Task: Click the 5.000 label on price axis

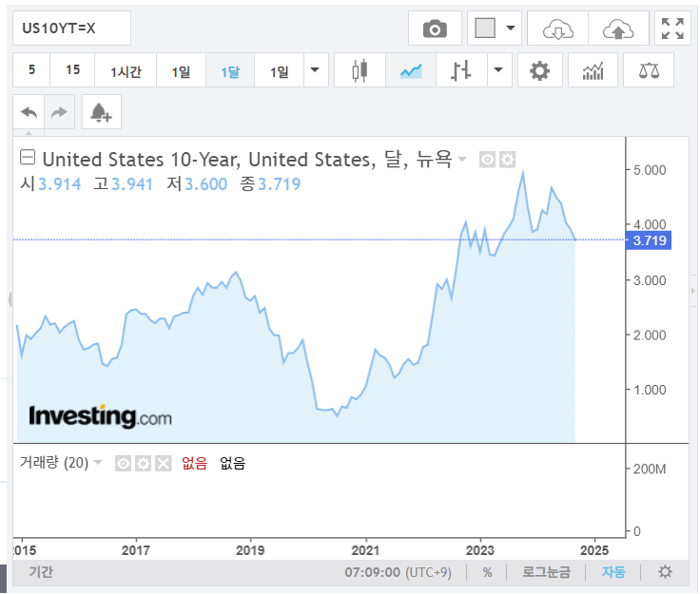Action: pos(650,170)
